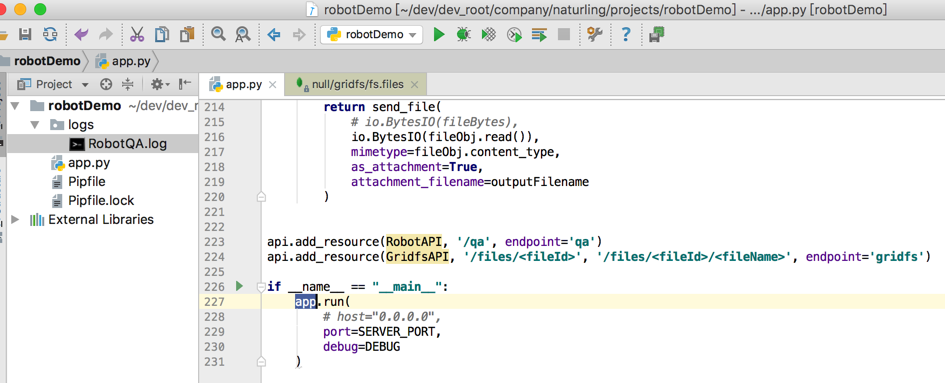945x383 pixels.
Task: Cut selection with the scissors icon
Action: [137, 34]
